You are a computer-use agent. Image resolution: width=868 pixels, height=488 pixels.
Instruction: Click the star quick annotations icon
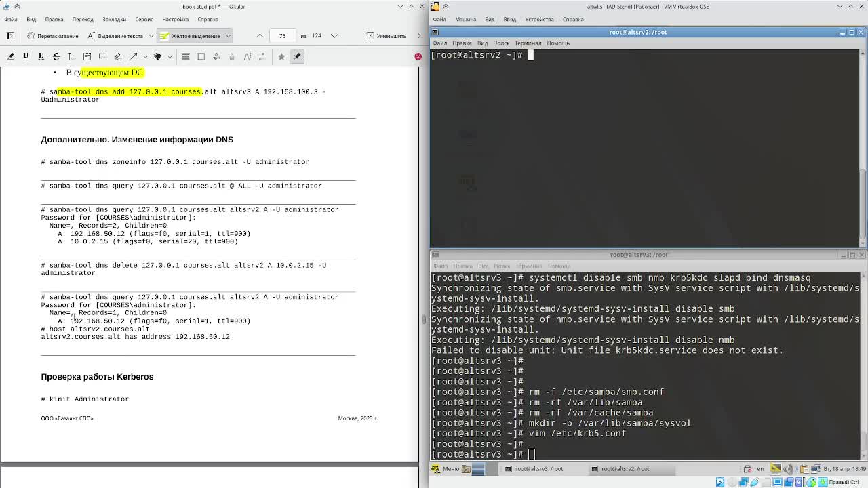coord(281,56)
